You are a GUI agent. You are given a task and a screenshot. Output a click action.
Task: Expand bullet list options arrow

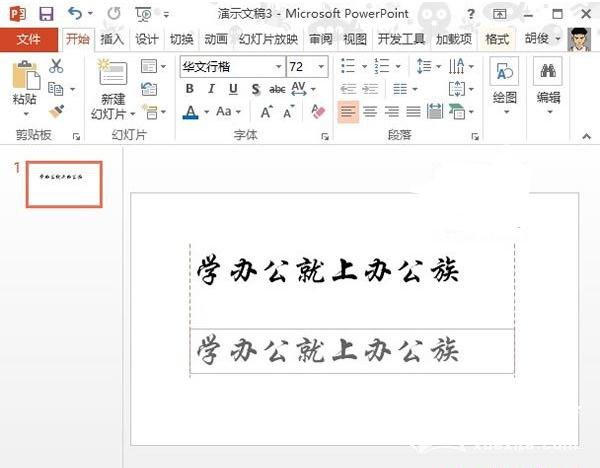click(364, 67)
